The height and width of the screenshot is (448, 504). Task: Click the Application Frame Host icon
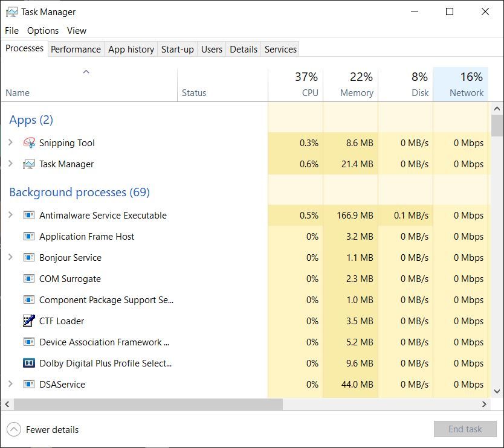29,236
